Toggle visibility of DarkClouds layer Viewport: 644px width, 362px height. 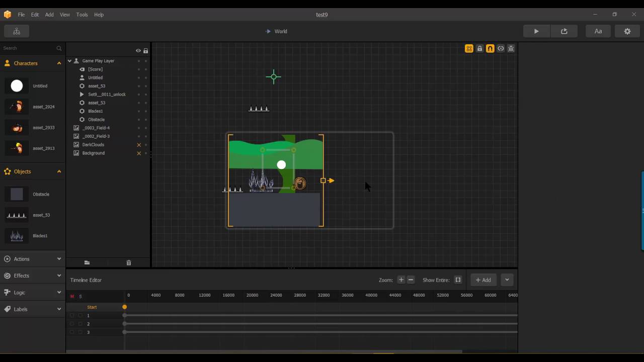pyautogui.click(x=139, y=145)
